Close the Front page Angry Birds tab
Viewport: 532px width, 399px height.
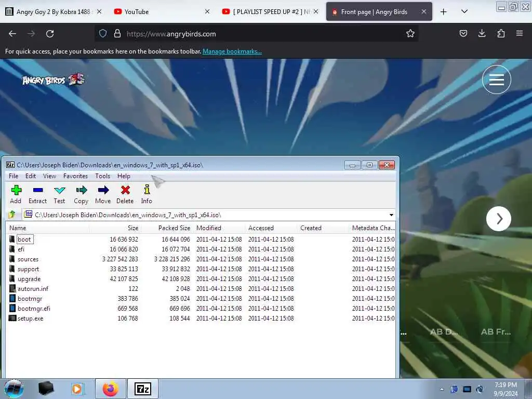click(424, 11)
